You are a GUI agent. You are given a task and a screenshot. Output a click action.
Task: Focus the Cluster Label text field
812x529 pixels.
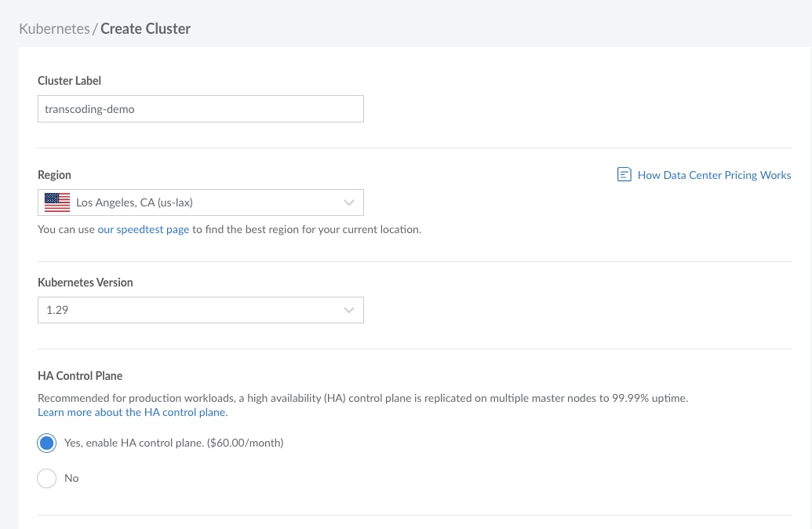coord(200,109)
